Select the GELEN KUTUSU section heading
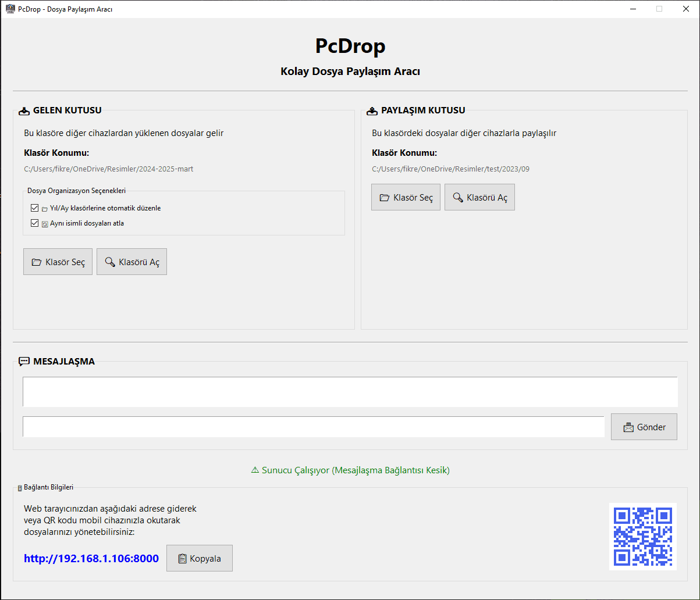Image resolution: width=700 pixels, height=600 pixels. point(67,110)
